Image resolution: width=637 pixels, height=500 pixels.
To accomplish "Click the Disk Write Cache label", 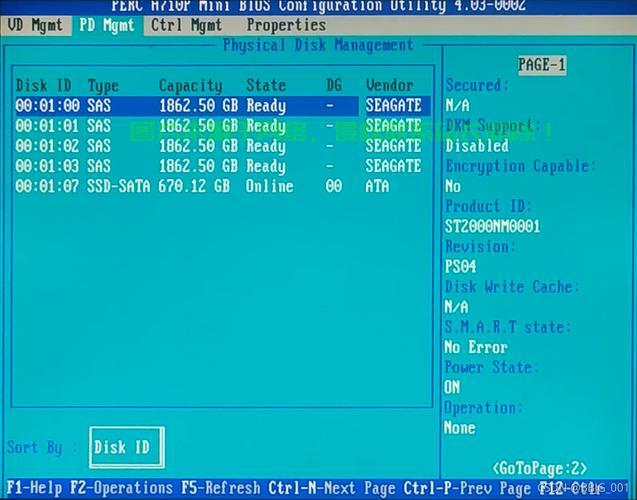I will (511, 287).
